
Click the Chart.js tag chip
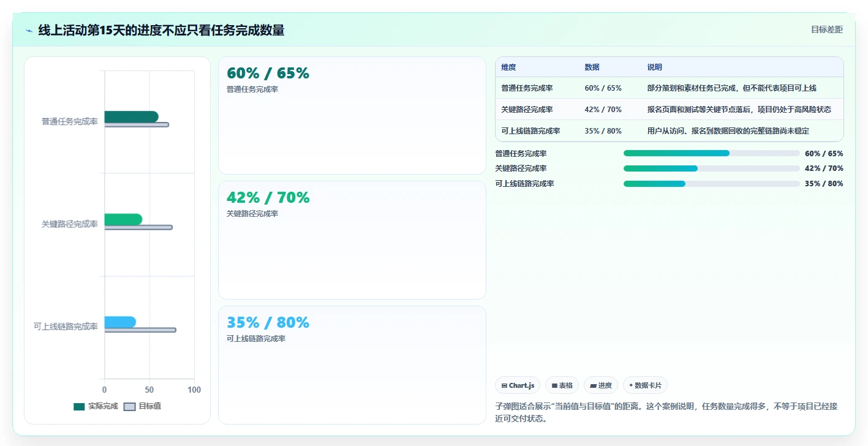pyautogui.click(x=518, y=385)
